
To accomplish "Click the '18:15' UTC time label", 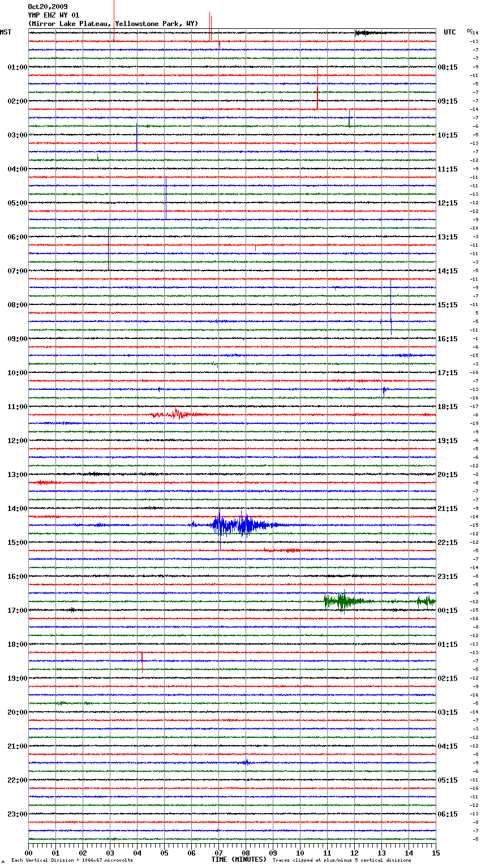I will pos(448,407).
